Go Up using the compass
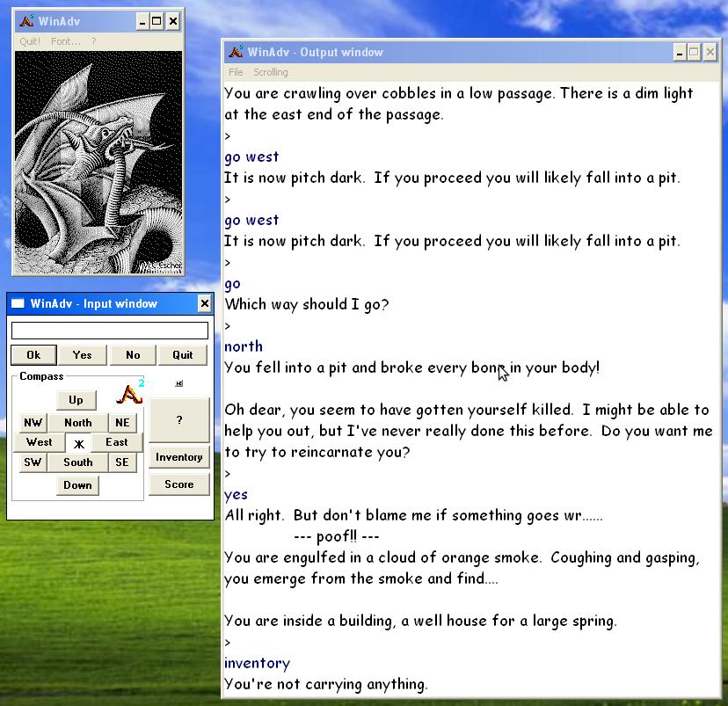 pyautogui.click(x=76, y=400)
